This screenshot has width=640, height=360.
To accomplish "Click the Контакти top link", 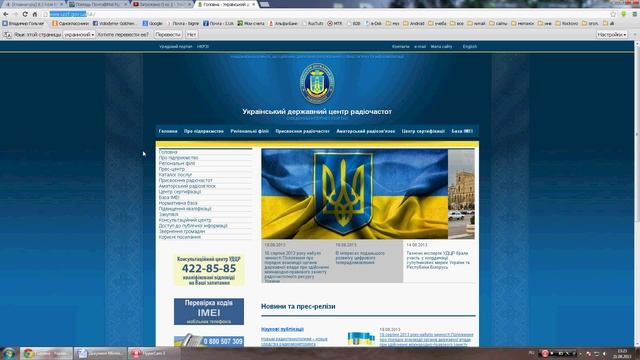I will click(400, 47).
